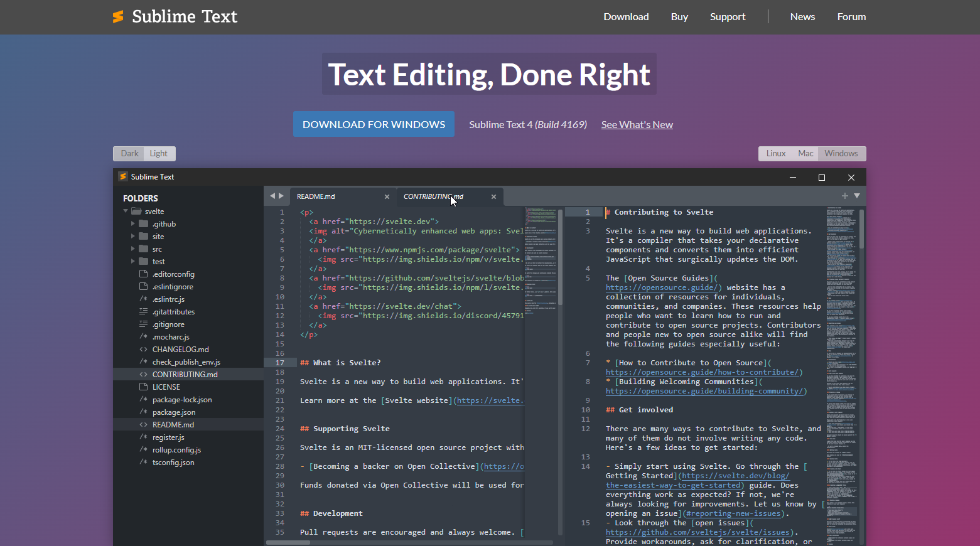980x546 pixels.
Task: Click the new tab plus icon
Action: click(845, 196)
